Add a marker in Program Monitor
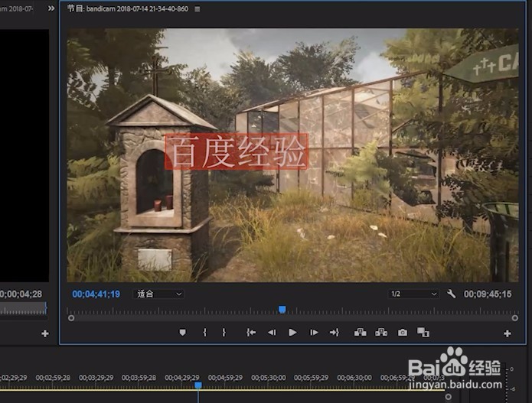Image resolution: width=532 pixels, height=403 pixels. 182,333
